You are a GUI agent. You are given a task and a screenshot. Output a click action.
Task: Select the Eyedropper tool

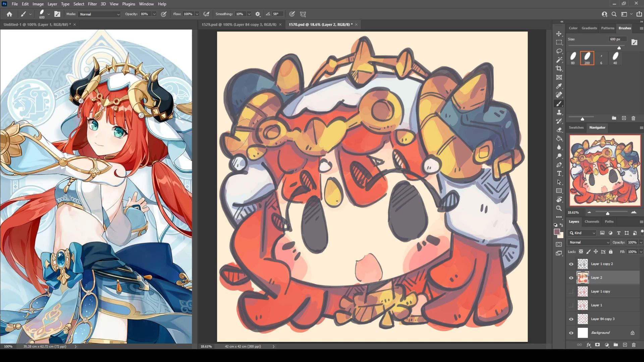point(559,86)
